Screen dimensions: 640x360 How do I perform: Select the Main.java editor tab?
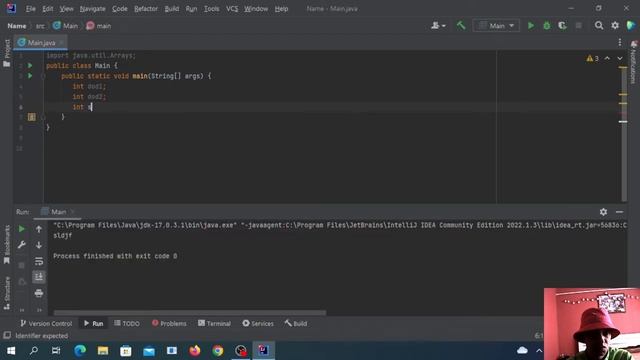coord(40,42)
